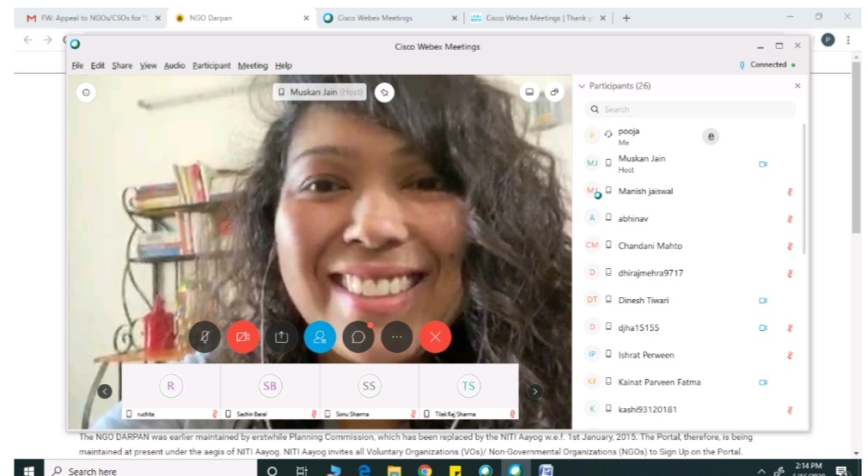
Task: Open the View menu
Action: [x=148, y=65]
